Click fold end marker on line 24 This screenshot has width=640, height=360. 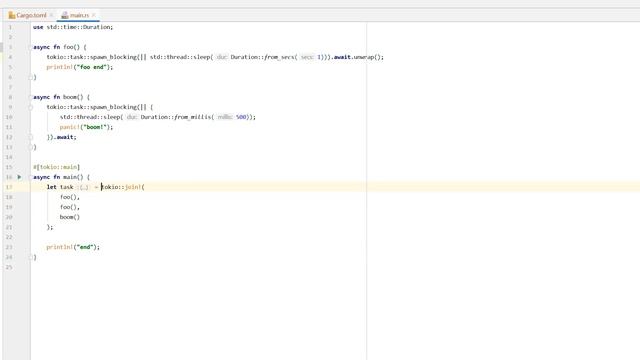pos(31,257)
